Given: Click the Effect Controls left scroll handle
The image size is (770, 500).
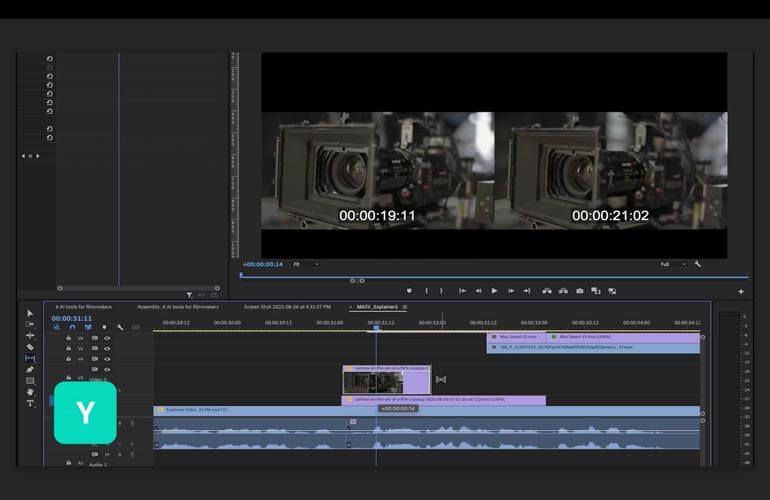Looking at the screenshot, I should pos(60,288).
